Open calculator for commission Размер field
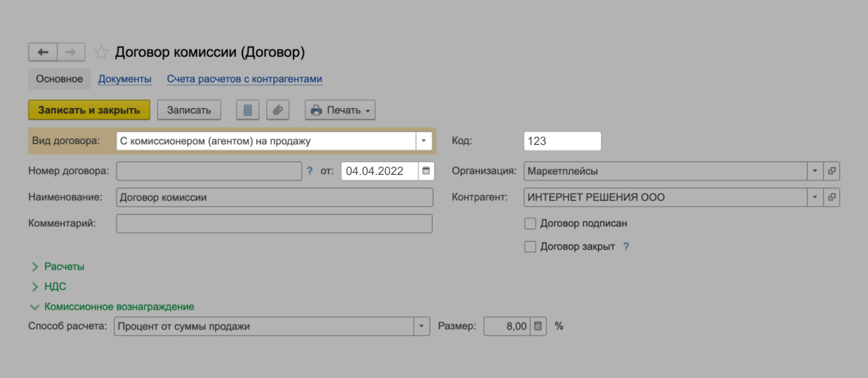The width and height of the screenshot is (868, 378). [x=538, y=326]
